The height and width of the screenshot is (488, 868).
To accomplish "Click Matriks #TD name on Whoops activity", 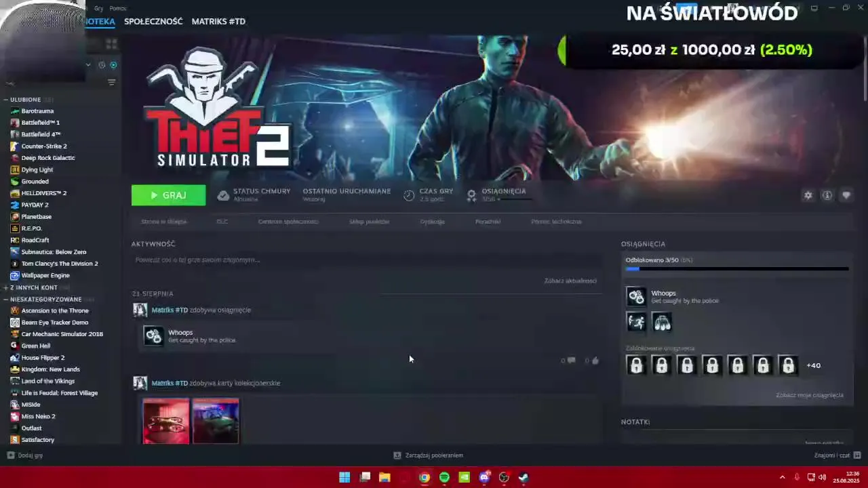I will tap(170, 310).
